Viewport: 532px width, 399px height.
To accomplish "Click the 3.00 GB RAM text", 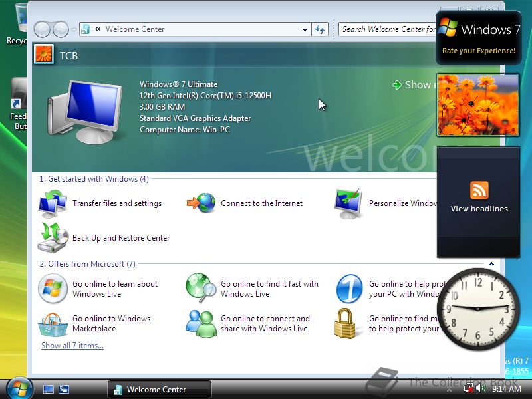I will tap(162, 107).
